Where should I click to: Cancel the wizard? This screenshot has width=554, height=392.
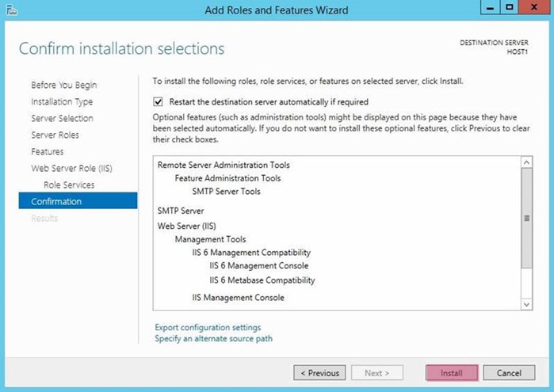point(509,373)
